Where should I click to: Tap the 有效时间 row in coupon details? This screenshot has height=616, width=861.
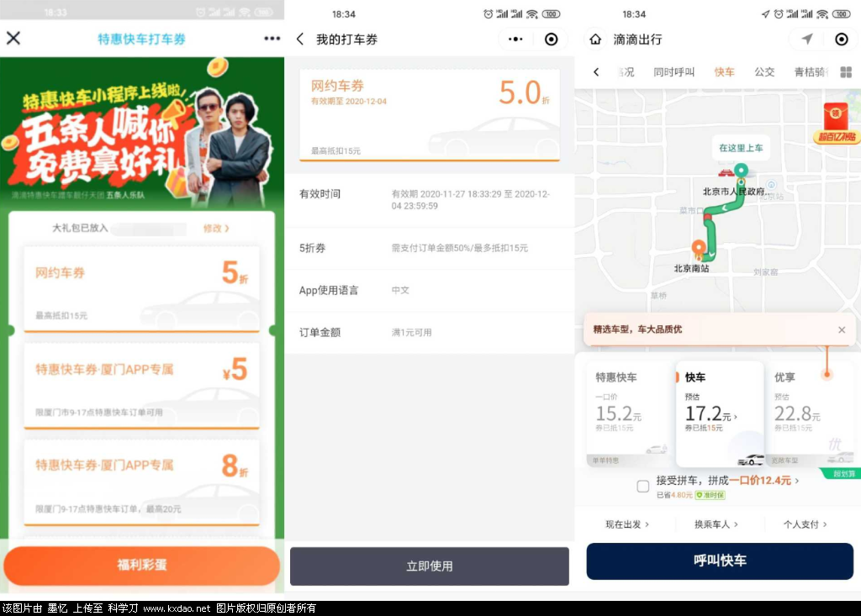pos(430,200)
